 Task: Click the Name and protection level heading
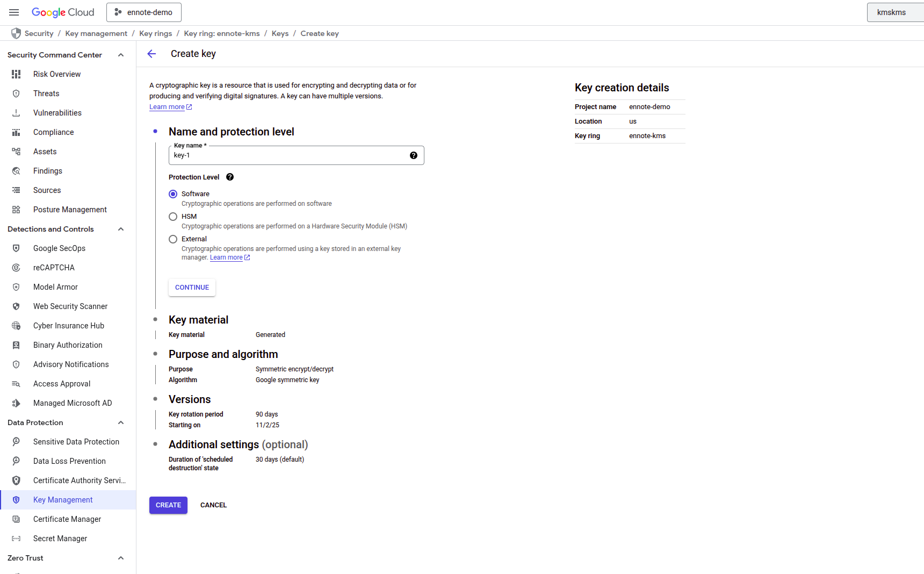pos(232,132)
